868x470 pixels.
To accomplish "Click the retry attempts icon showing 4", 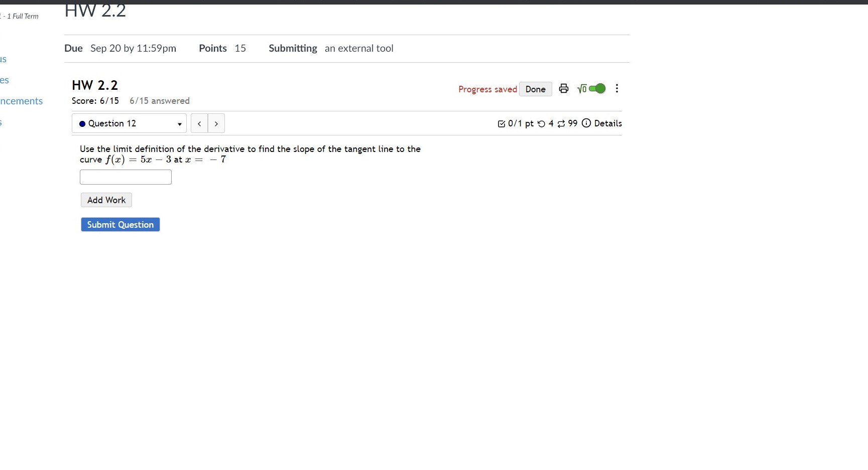I will coord(542,123).
